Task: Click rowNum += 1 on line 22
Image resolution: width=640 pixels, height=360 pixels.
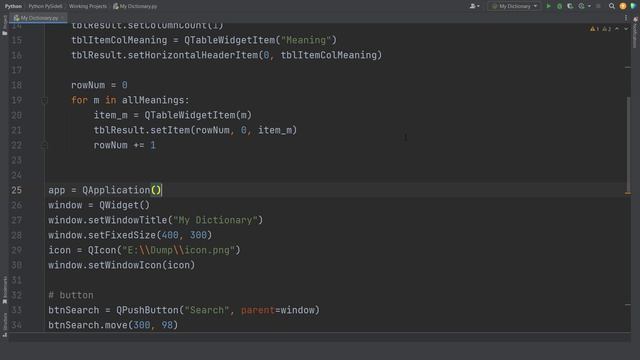Action: click(x=125, y=145)
